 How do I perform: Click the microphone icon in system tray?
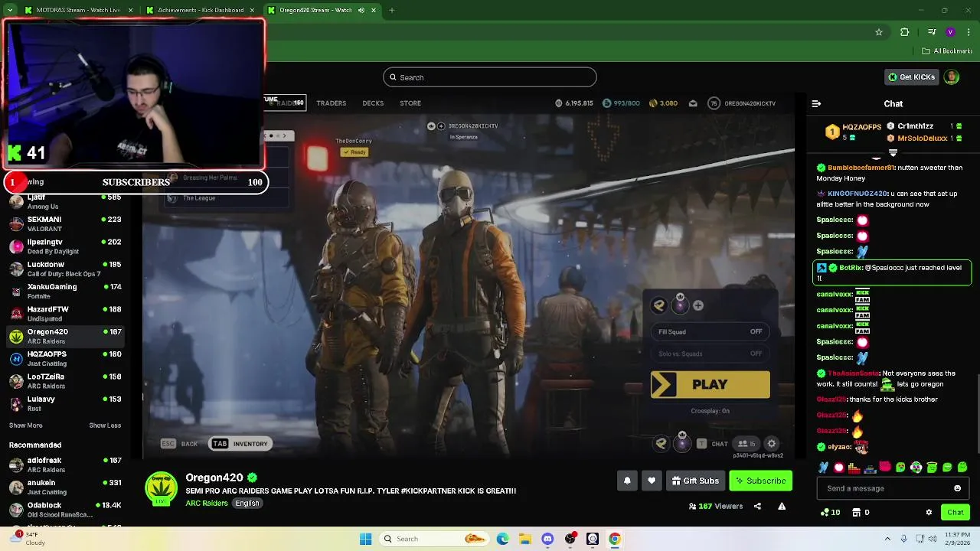pos(903,539)
